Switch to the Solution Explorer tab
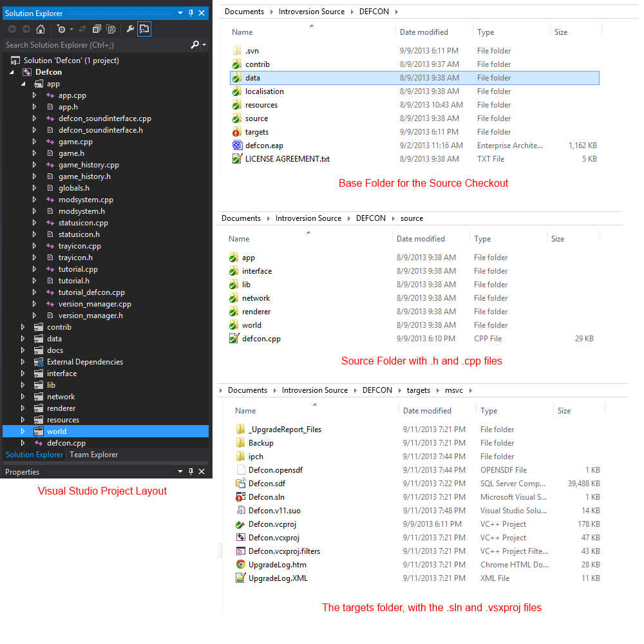This screenshot has width=644, height=644. coord(34,455)
